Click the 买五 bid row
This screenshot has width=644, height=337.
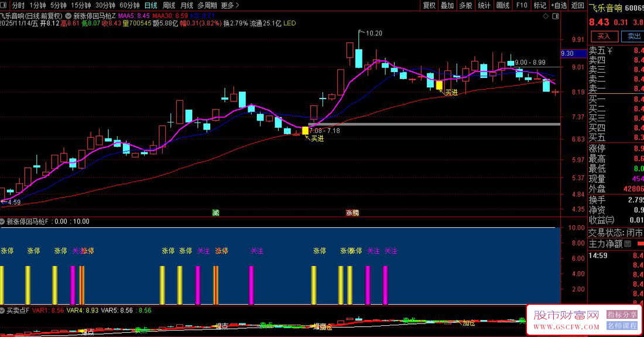(x=616, y=137)
